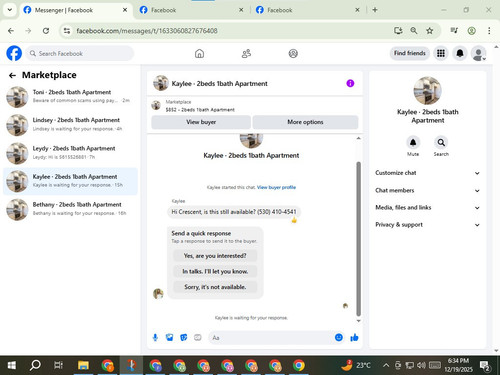This screenshot has width=500, height=375.
Task: Click the install app icon in address bar
Action: (x=398, y=31)
